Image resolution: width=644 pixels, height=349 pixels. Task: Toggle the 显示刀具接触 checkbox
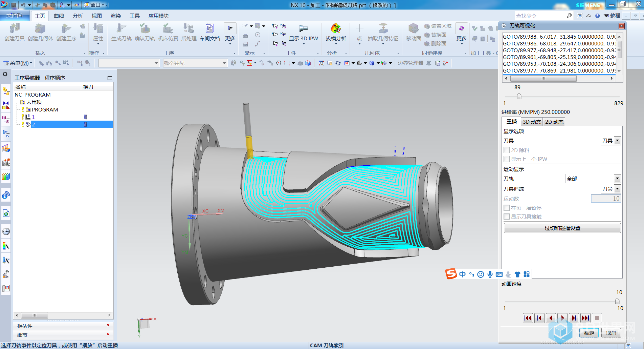coord(507,217)
